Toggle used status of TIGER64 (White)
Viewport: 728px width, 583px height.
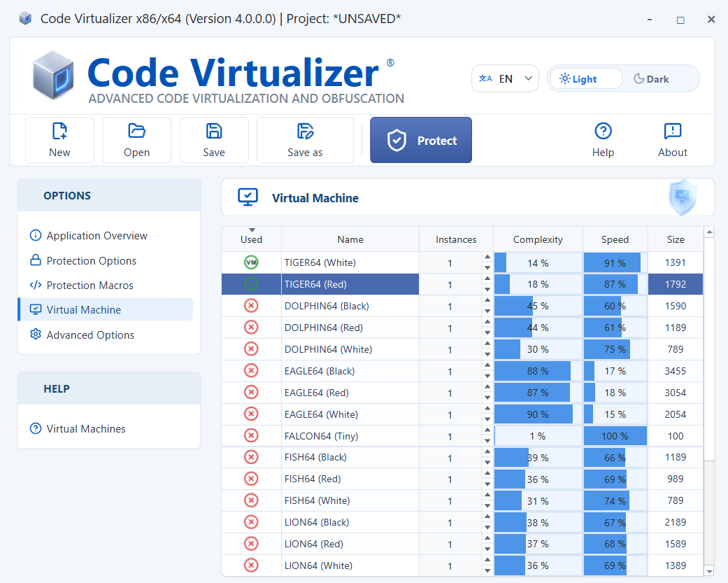251,262
